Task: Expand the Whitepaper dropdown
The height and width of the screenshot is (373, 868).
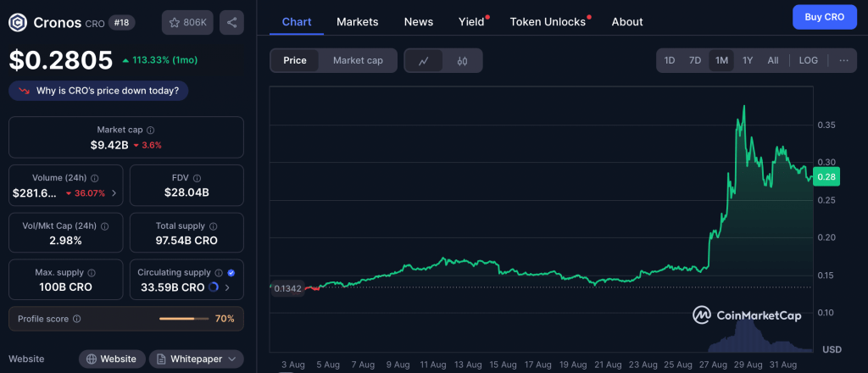Action: [196, 359]
